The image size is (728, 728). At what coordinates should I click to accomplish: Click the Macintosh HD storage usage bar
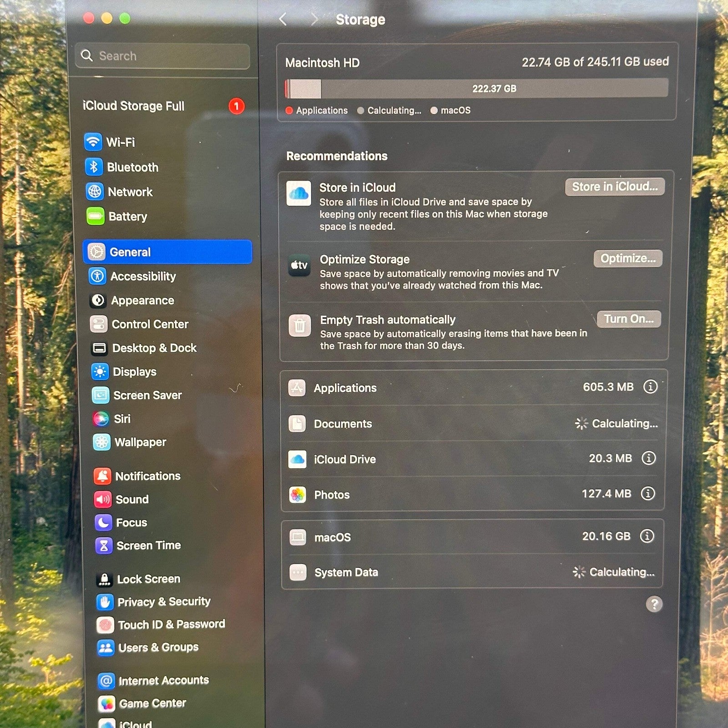476,88
